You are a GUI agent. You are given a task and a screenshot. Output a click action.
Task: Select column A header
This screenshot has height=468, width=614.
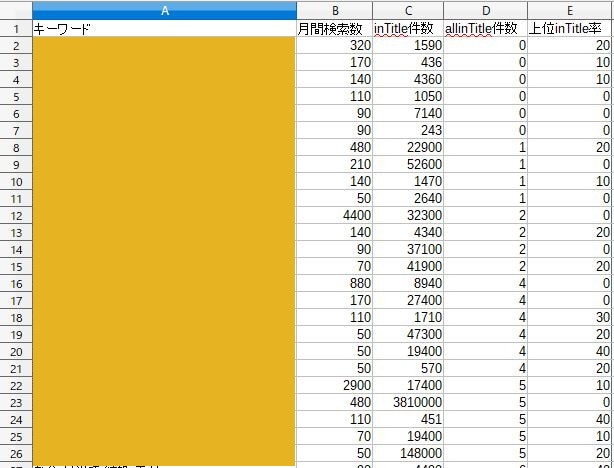tap(164, 11)
